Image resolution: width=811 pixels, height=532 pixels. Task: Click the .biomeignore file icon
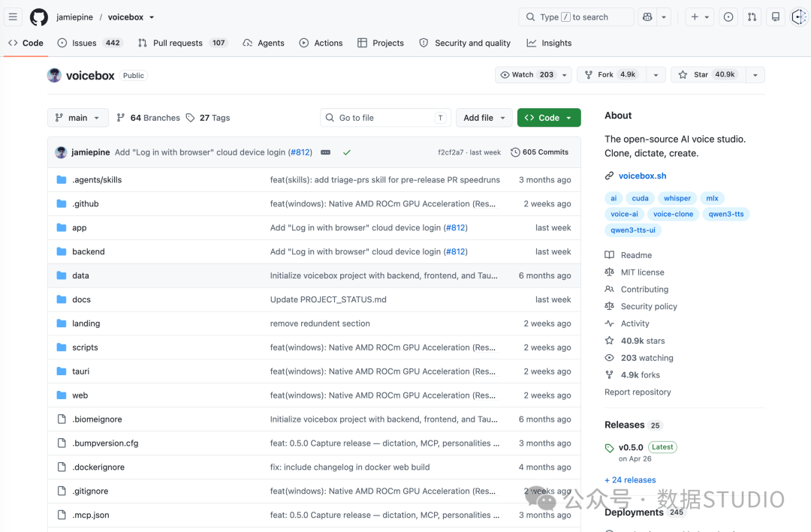(62, 419)
